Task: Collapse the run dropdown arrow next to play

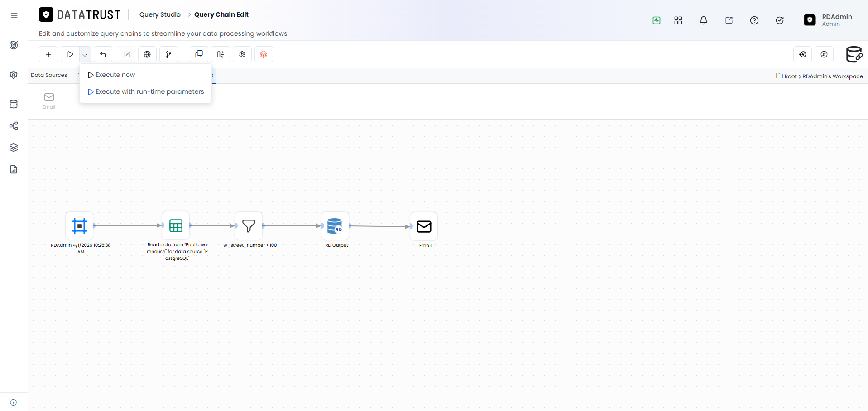Action: 85,54
